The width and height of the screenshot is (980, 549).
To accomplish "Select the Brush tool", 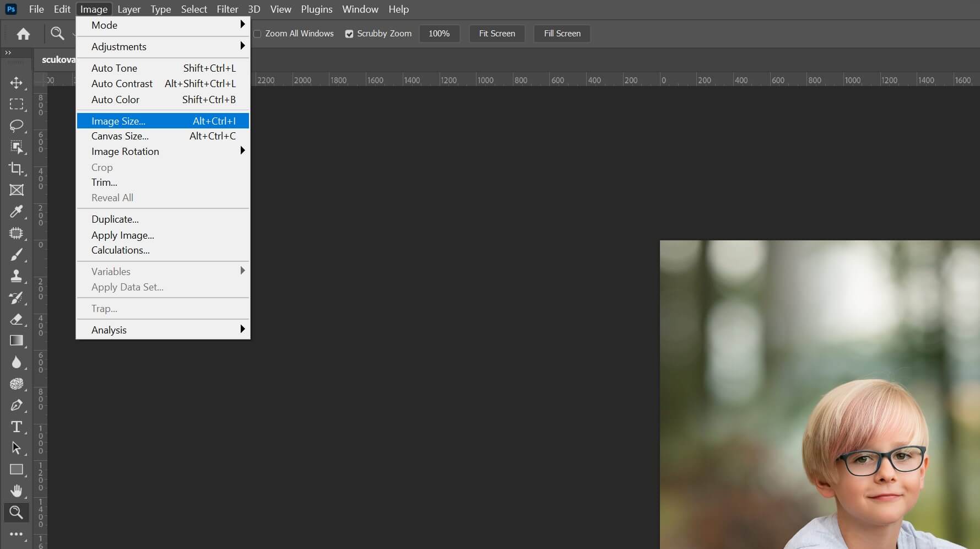I will (x=17, y=255).
